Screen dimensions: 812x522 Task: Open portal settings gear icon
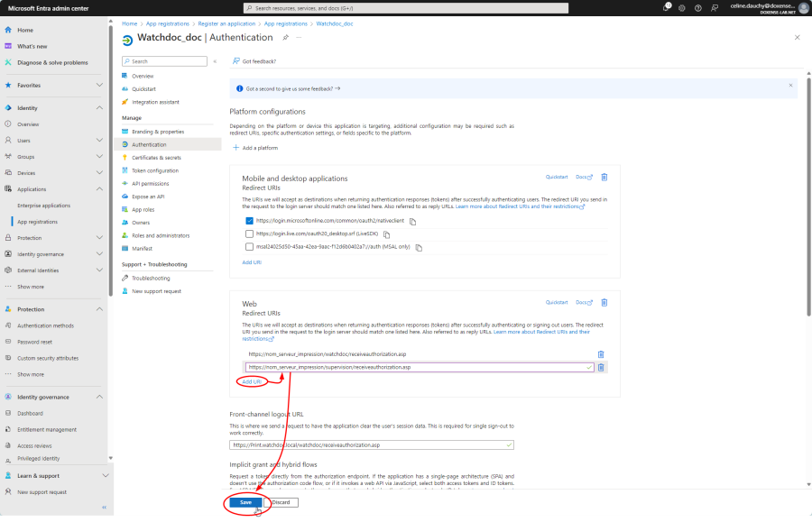pos(683,7)
